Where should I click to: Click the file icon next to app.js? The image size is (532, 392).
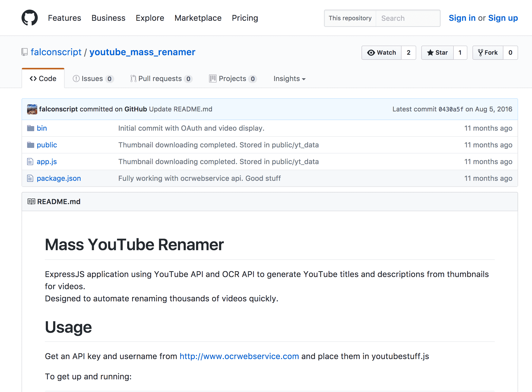click(x=30, y=162)
